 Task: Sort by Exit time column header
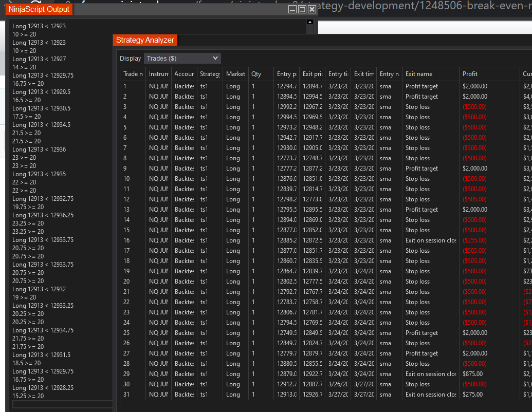tap(364, 74)
